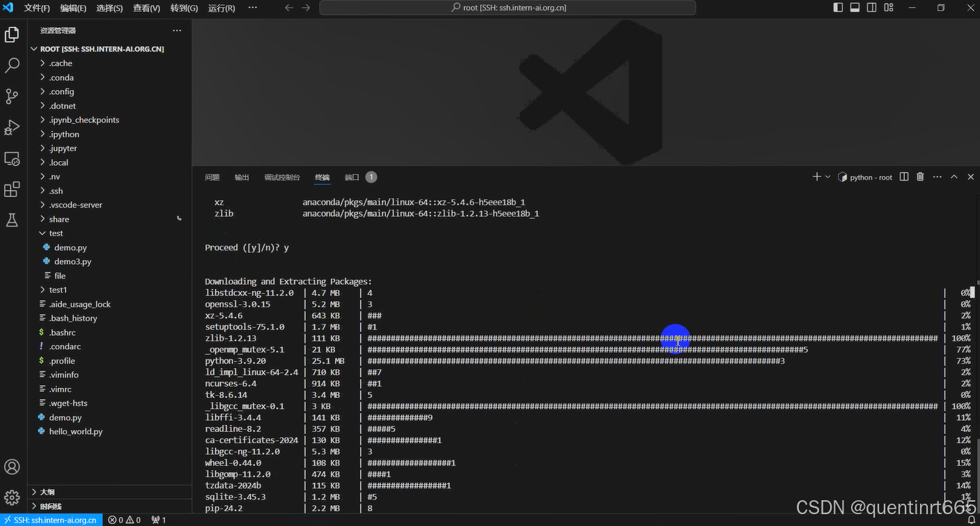This screenshot has height=526, width=980.
Task: Open the Explorer view in activity bar
Action: coord(12,35)
